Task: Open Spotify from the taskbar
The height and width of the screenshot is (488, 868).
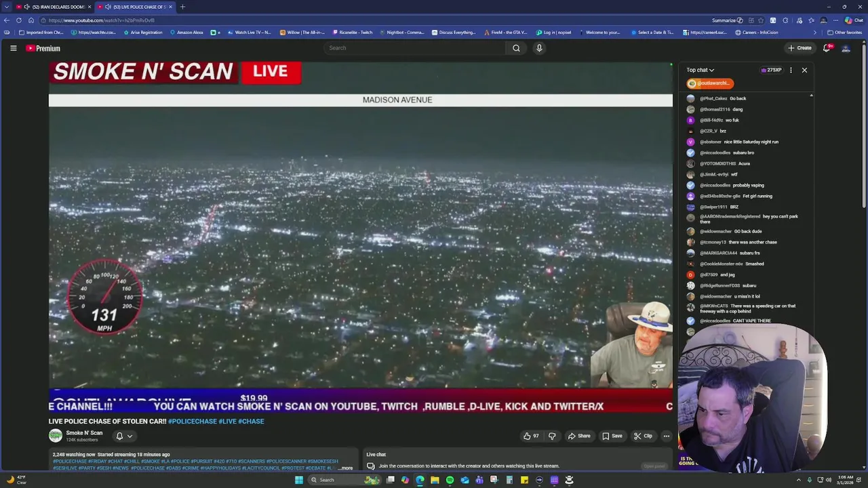Action: [450, 480]
